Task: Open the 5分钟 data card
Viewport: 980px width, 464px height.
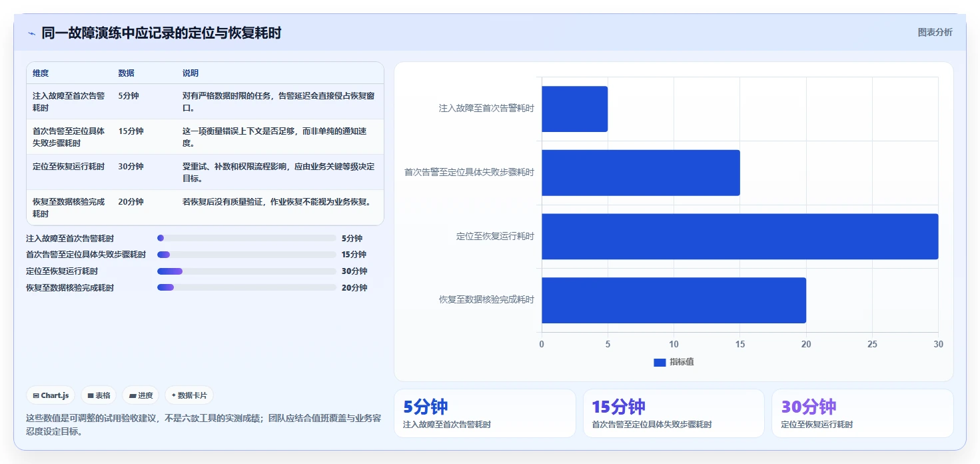Action: tap(485, 413)
